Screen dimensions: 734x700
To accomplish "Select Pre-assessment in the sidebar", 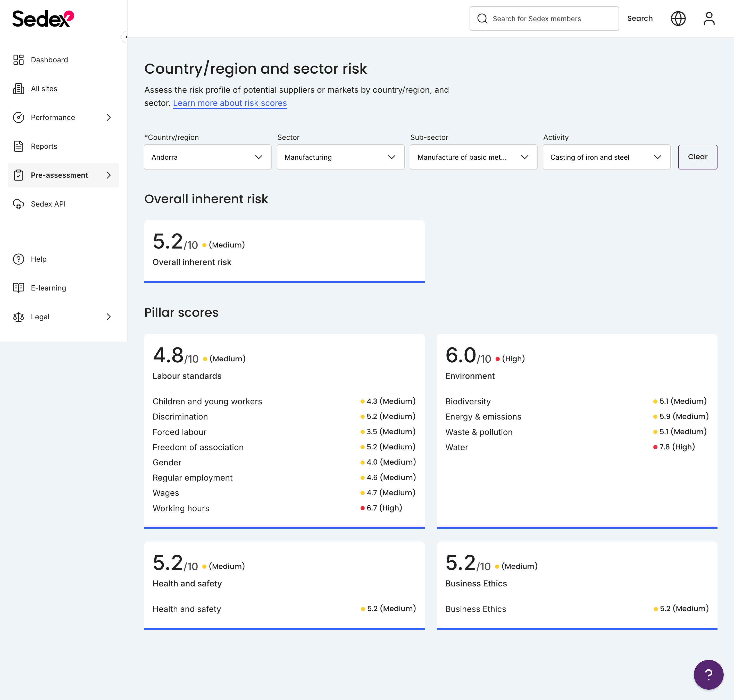I will (x=59, y=175).
